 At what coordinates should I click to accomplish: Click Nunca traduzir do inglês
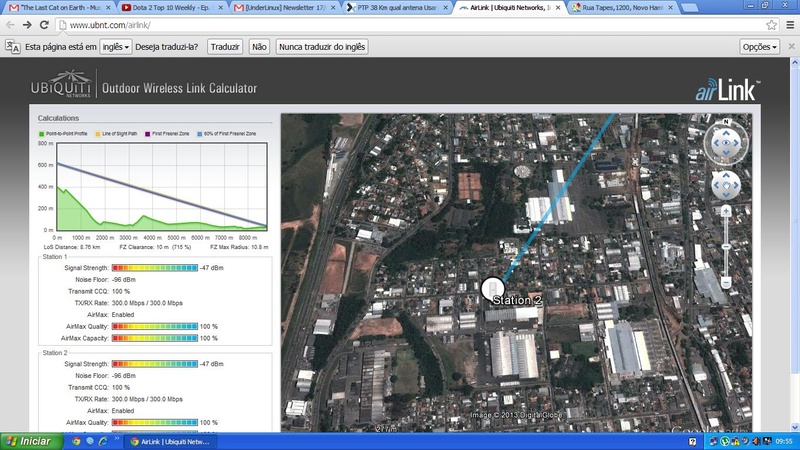pyautogui.click(x=322, y=47)
